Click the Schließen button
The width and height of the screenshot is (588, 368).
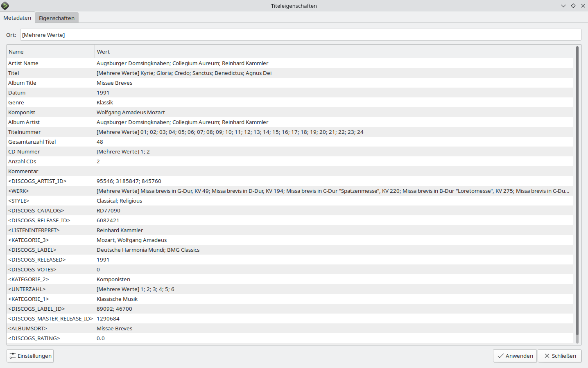coord(560,356)
